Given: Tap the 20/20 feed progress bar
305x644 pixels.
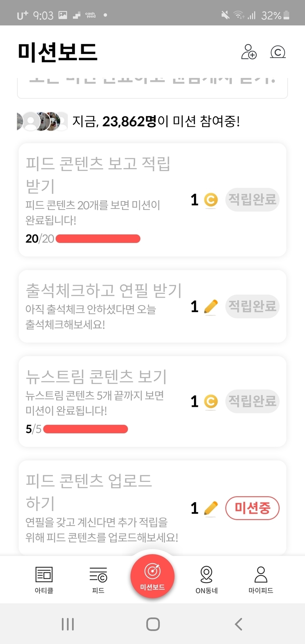Looking at the screenshot, I should pyautogui.click(x=98, y=239).
